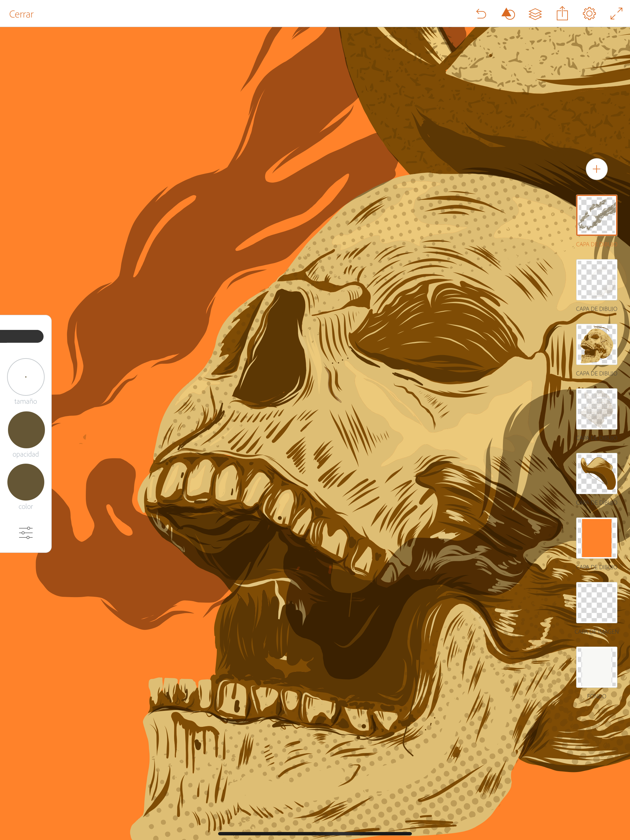Select the skull drawing layer thumbnail
Screen dimensions: 630x840
coord(596,344)
